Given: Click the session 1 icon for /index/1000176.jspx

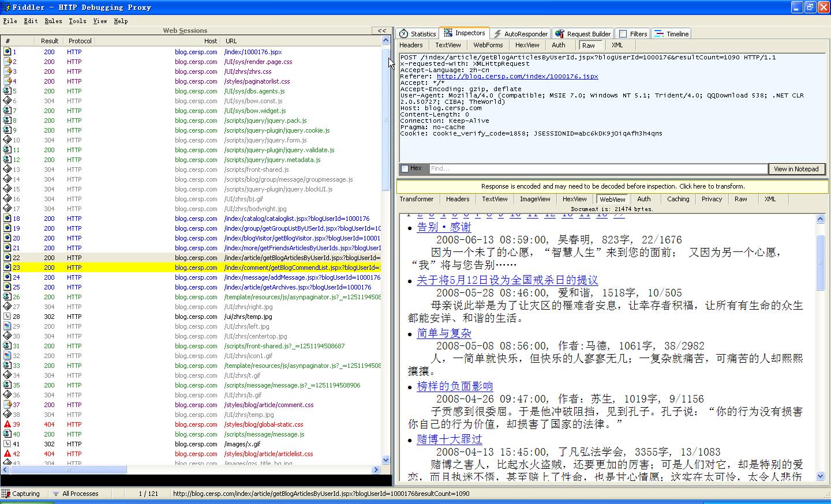Looking at the screenshot, I should (8, 52).
